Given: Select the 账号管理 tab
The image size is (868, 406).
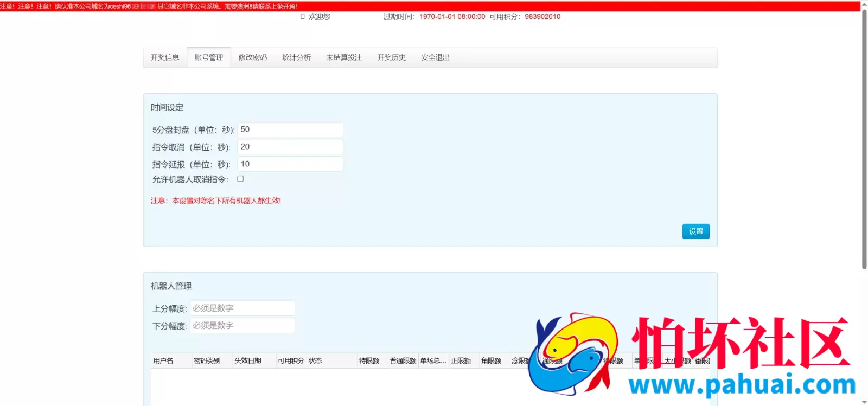Looking at the screenshot, I should pyautogui.click(x=209, y=57).
